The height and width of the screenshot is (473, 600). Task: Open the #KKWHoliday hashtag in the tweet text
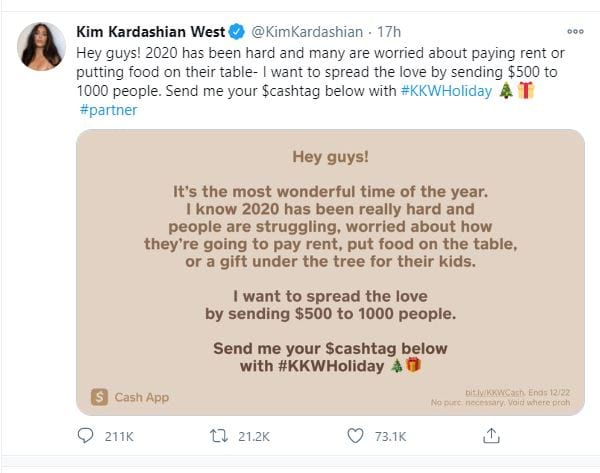[x=449, y=91]
